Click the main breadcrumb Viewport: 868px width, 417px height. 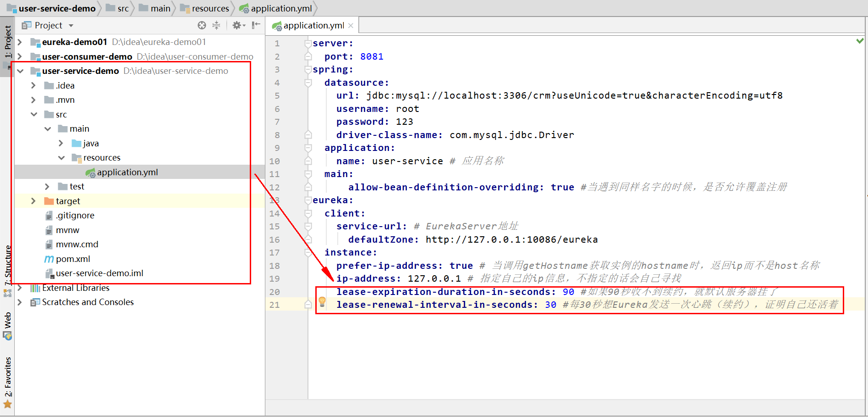tap(155, 8)
